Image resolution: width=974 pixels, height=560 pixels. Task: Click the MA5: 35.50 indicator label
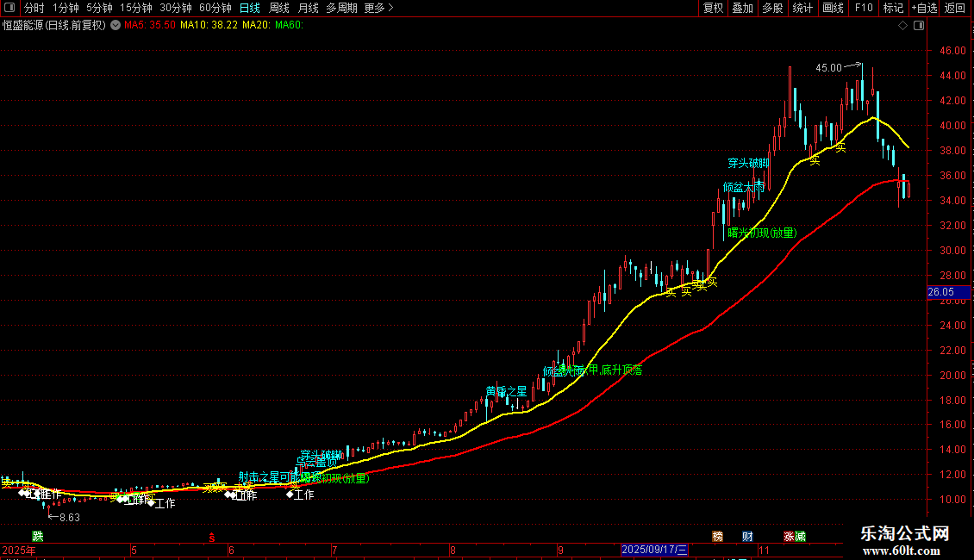pos(150,26)
